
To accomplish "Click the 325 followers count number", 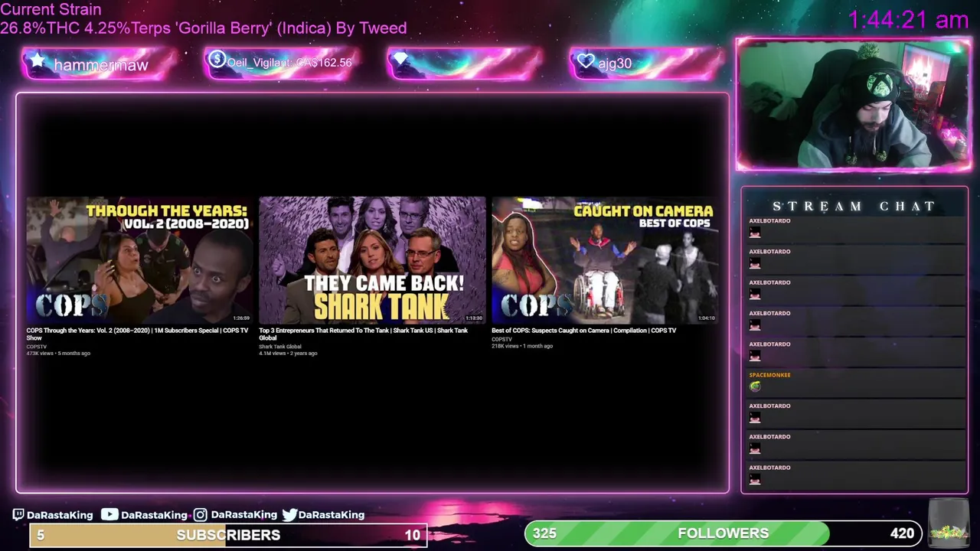I will point(544,533).
